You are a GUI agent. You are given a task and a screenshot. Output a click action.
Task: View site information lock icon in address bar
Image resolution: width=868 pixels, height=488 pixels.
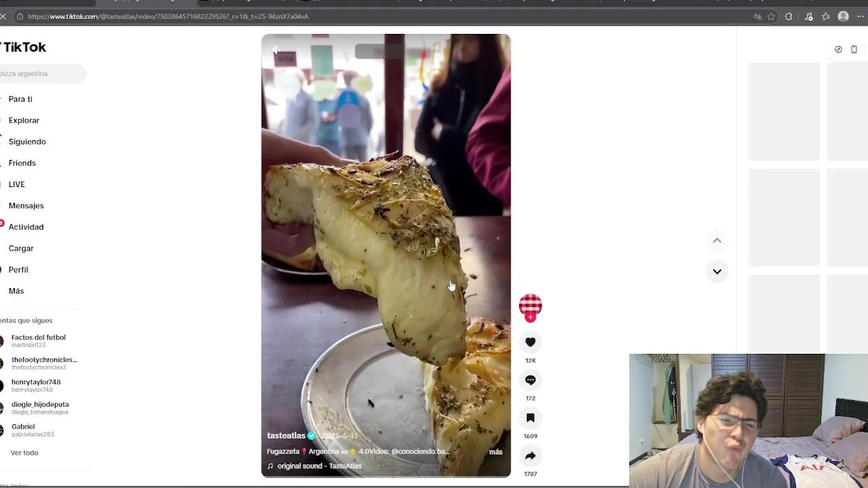coord(20,16)
